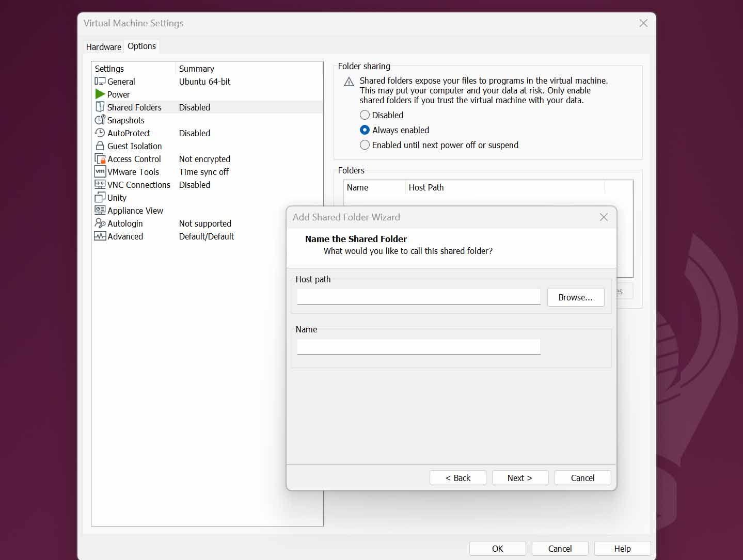Click OK in Virtual Machine Settings
The image size is (743, 560).
point(497,549)
